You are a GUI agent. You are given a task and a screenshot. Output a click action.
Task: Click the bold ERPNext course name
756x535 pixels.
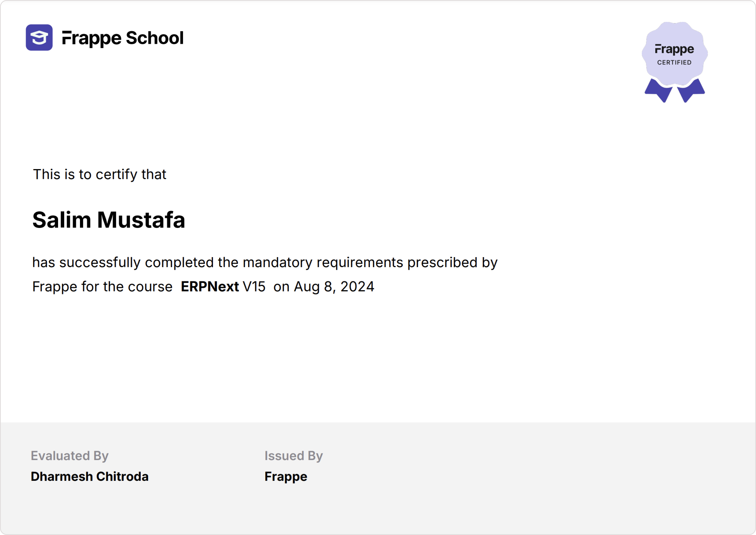tap(210, 287)
